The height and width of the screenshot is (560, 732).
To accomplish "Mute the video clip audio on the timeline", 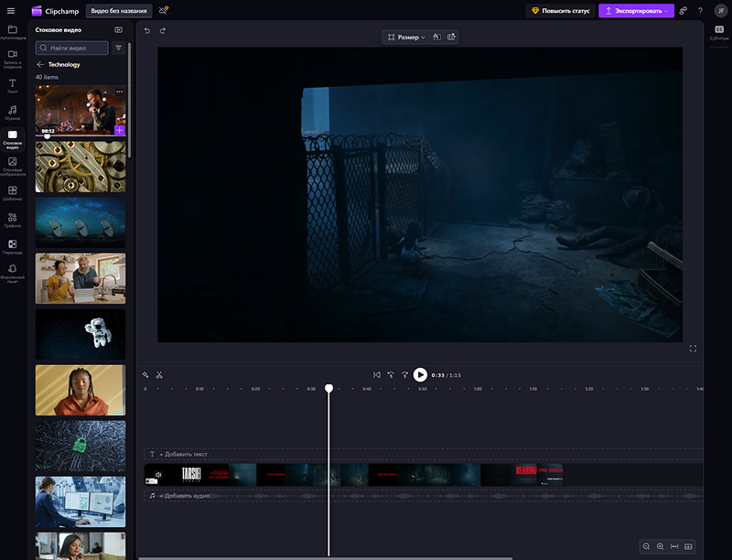I will [158, 474].
